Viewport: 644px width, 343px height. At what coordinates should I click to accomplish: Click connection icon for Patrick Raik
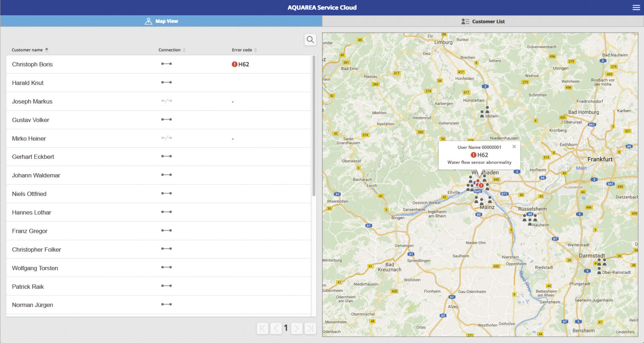point(167,286)
